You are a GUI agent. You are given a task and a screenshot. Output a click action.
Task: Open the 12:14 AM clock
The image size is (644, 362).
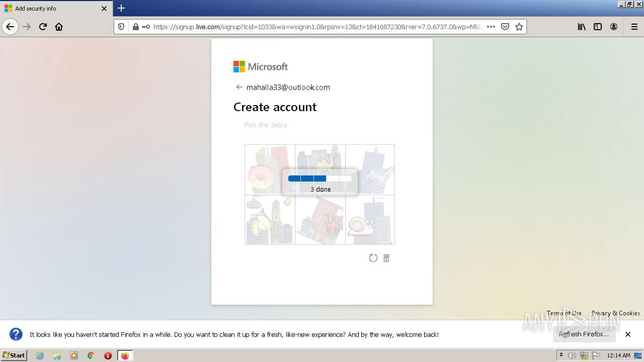coord(618,355)
